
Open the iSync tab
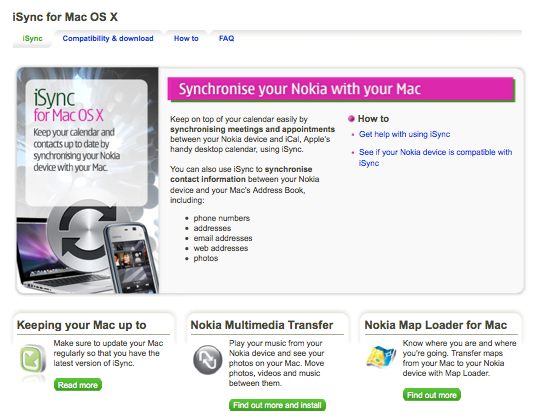click(32, 38)
